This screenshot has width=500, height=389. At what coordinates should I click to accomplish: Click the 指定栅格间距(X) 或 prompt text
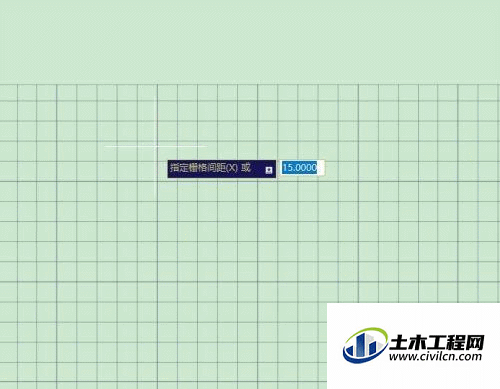210,167
